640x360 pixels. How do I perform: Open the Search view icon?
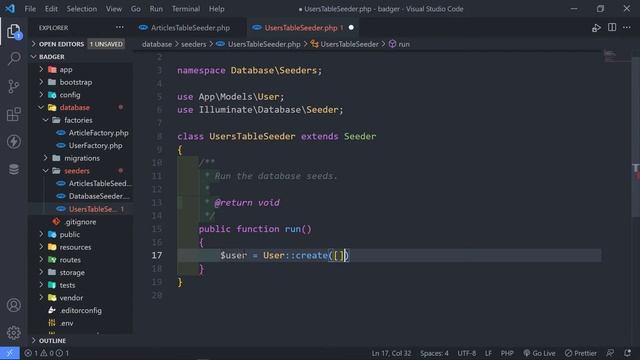[x=14, y=58]
